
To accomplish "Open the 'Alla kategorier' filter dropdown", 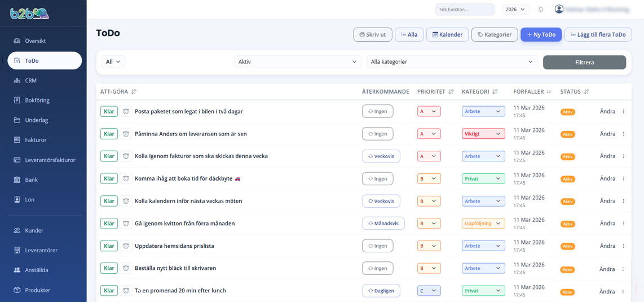I will (451, 62).
